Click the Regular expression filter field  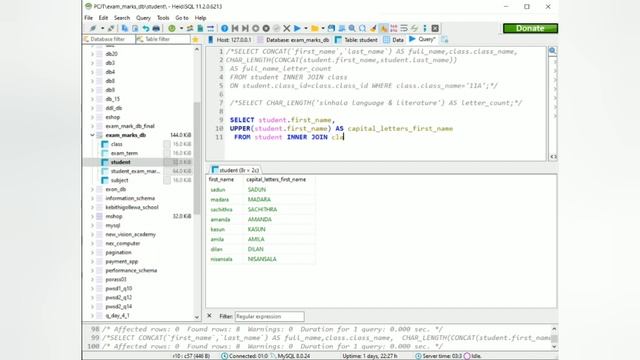coord(269,316)
